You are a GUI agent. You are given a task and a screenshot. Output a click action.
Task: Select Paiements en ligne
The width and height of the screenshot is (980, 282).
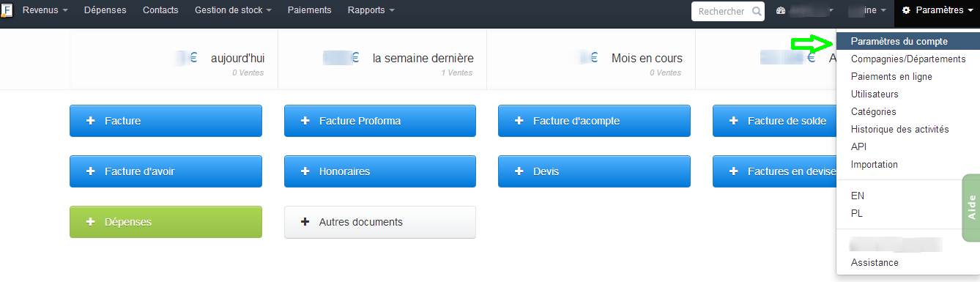[x=907, y=77]
